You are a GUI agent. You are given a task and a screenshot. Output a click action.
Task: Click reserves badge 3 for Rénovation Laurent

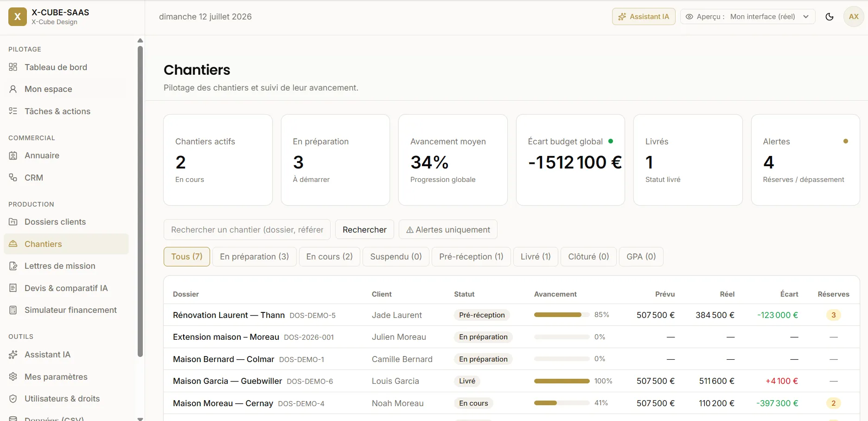(x=833, y=315)
